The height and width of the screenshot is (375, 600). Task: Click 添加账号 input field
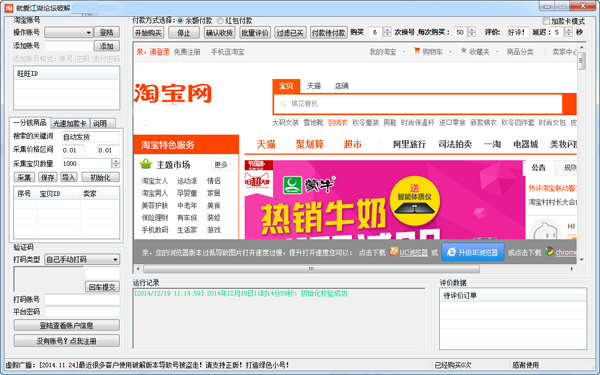[x=69, y=46]
